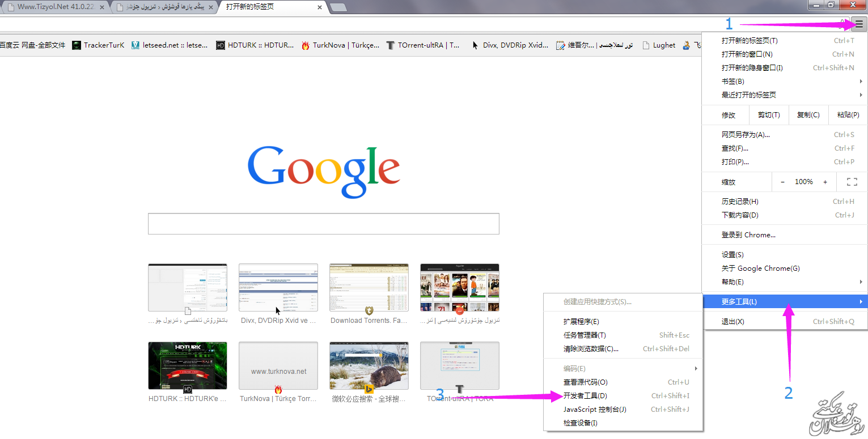Open the first most-visited thumbnail
868x439 pixels.
188,288
